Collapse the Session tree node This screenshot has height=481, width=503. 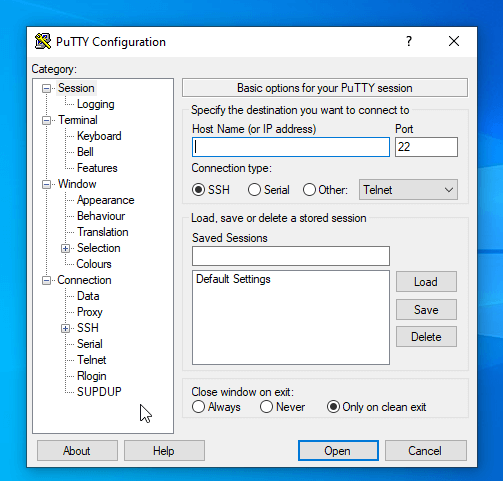[46, 88]
